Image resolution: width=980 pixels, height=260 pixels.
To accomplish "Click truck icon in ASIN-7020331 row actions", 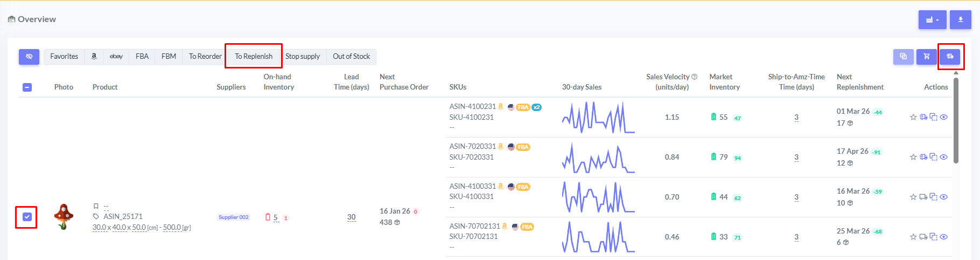I will [x=923, y=157].
